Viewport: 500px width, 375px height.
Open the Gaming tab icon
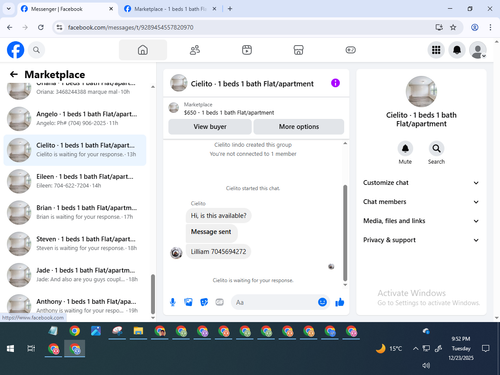(350, 50)
